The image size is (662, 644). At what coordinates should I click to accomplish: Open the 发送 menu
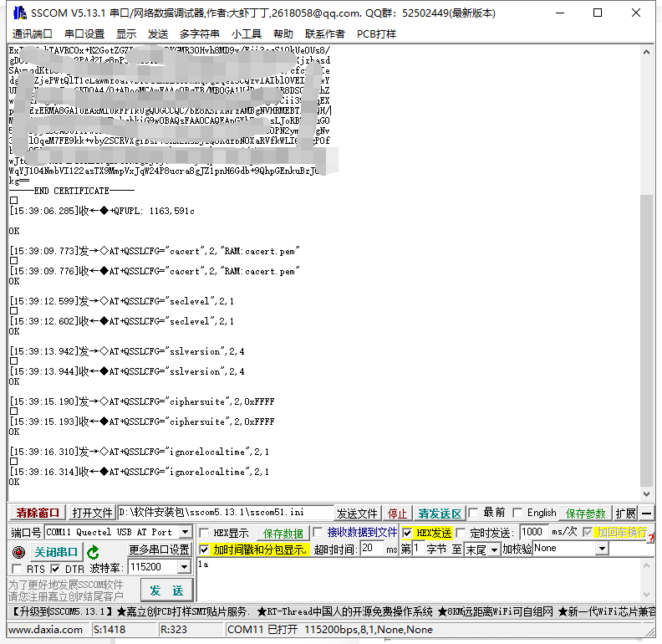158,33
